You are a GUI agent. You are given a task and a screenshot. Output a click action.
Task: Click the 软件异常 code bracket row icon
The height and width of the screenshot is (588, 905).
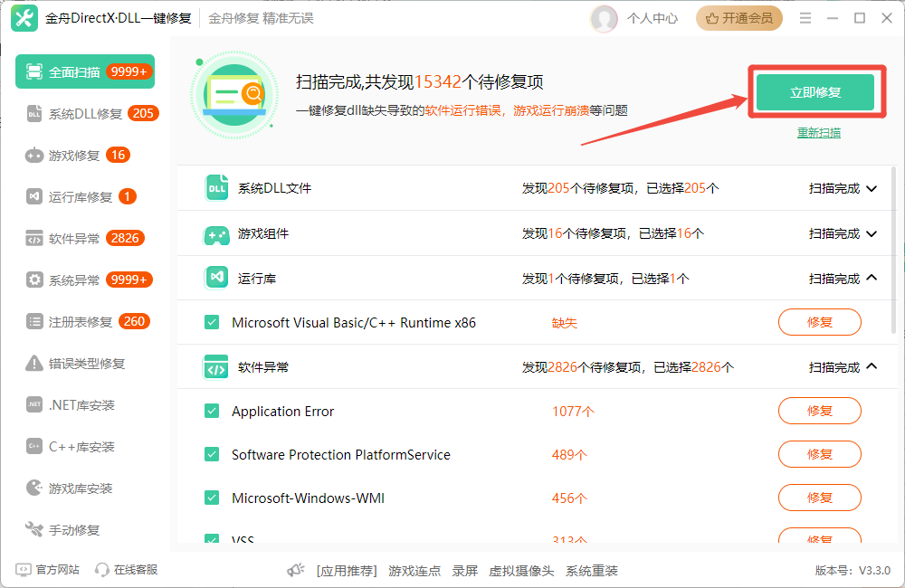[216, 367]
